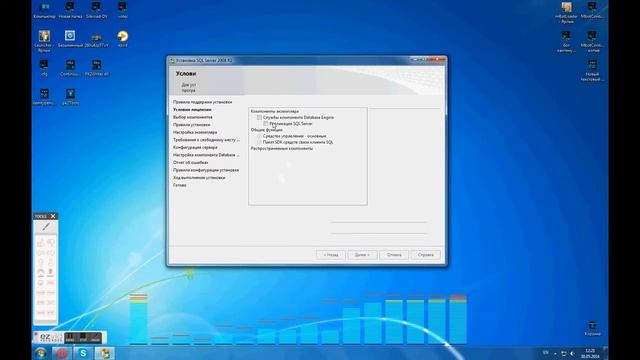This screenshot has width=640, height=360.
Task: Select Отчет об ошибках step
Action: coord(191,162)
